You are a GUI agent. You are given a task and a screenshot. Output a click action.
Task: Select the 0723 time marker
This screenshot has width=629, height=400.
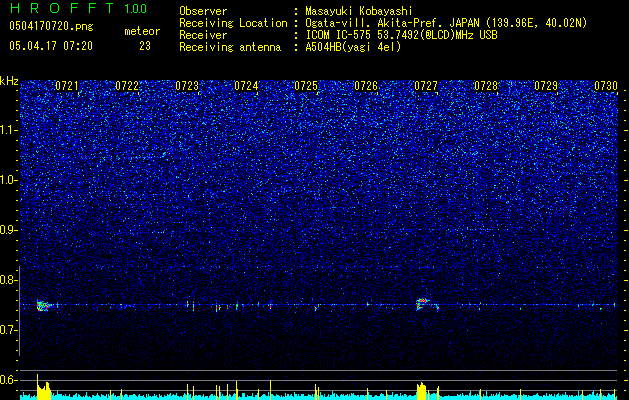pyautogui.click(x=187, y=85)
